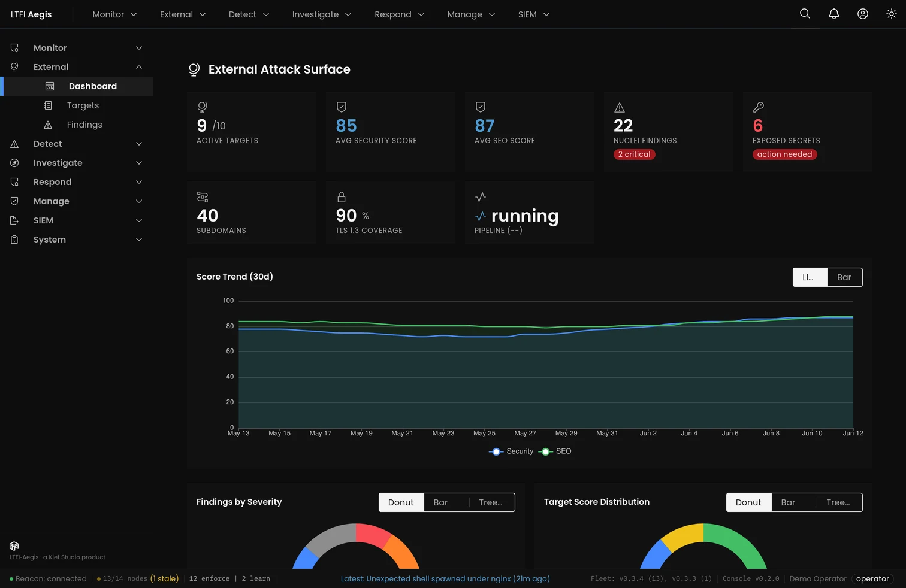
Task: Click the External sidebar lightbulb icon
Action: click(x=14, y=67)
